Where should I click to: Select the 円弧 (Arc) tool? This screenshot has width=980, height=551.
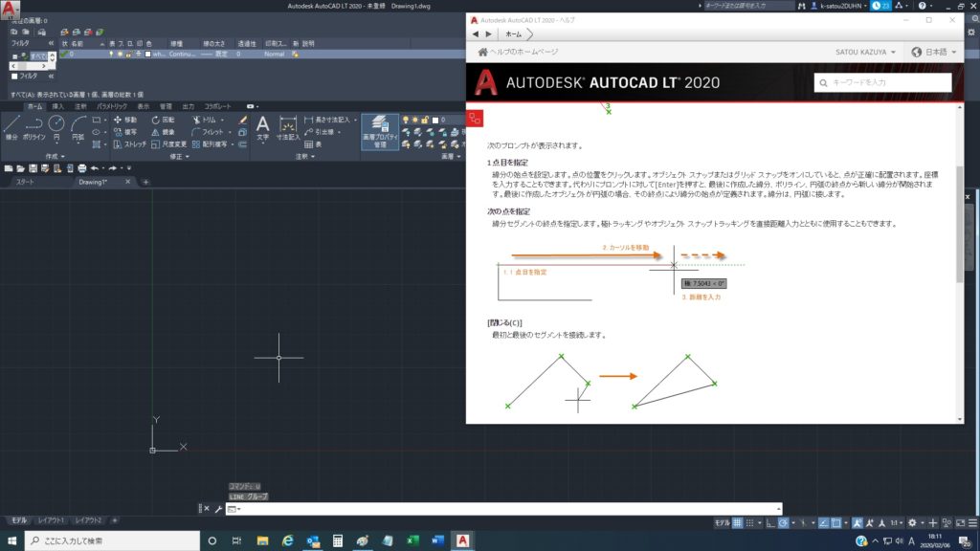point(78,127)
